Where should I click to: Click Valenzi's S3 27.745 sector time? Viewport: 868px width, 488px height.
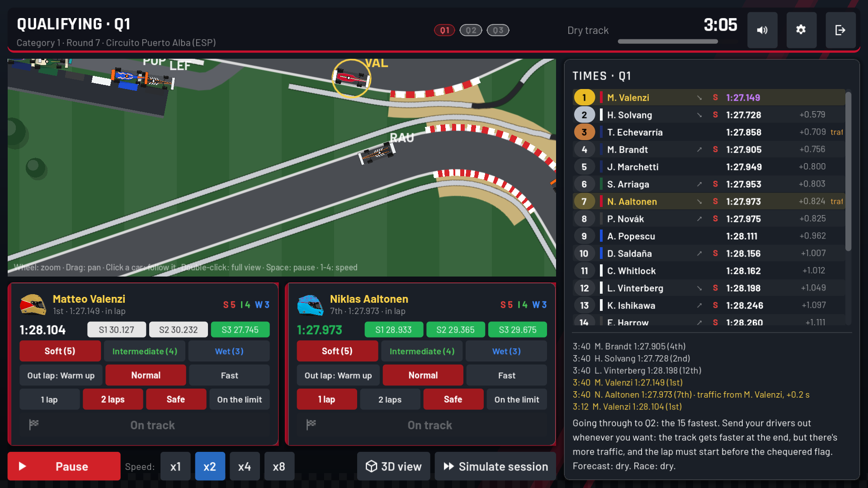pyautogui.click(x=240, y=330)
